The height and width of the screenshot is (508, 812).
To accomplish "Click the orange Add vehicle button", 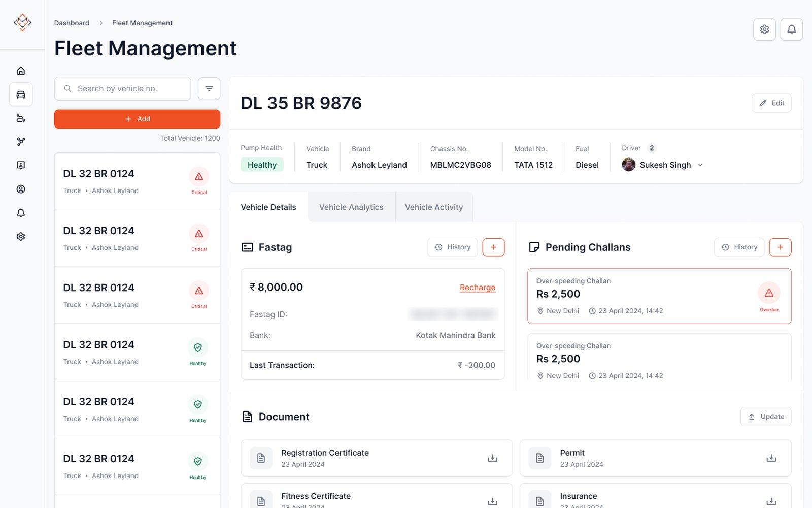I will click(137, 119).
